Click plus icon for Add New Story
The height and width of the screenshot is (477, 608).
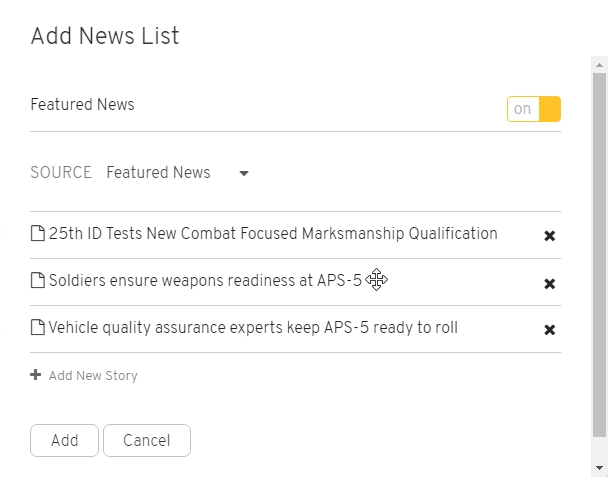click(36, 375)
